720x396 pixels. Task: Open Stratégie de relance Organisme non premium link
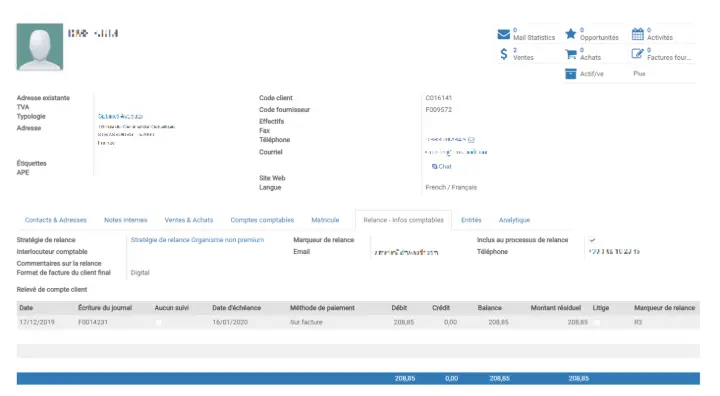[x=197, y=240]
